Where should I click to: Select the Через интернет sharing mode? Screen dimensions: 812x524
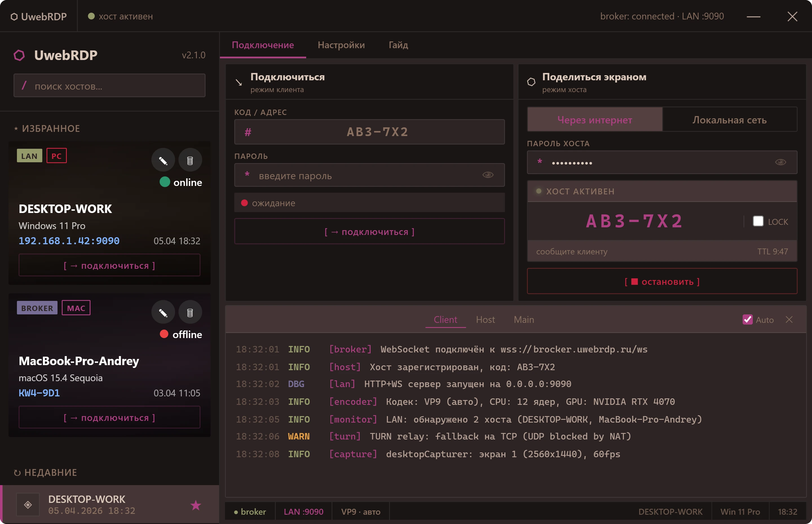point(595,120)
